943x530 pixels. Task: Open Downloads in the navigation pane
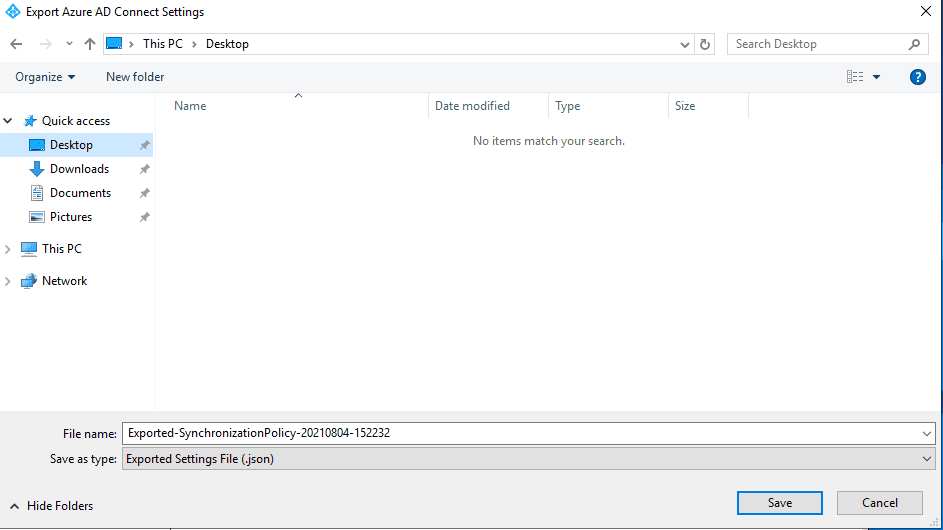[x=79, y=169]
